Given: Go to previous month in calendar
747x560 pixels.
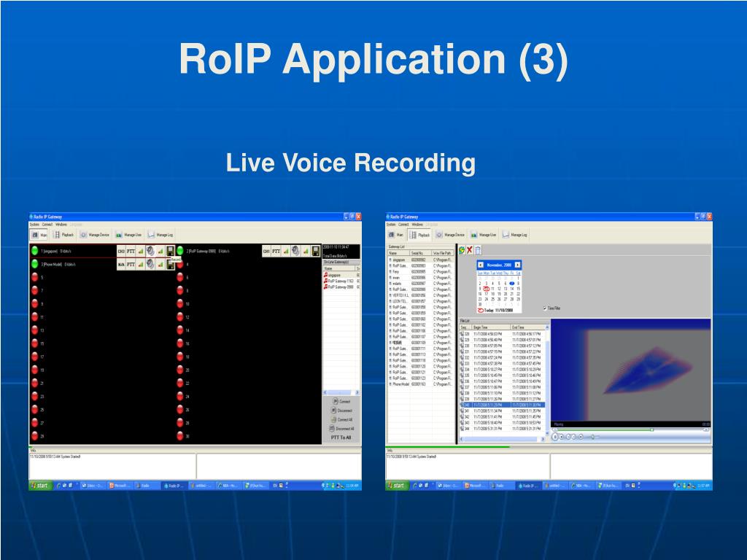Looking at the screenshot, I should 481,265.
